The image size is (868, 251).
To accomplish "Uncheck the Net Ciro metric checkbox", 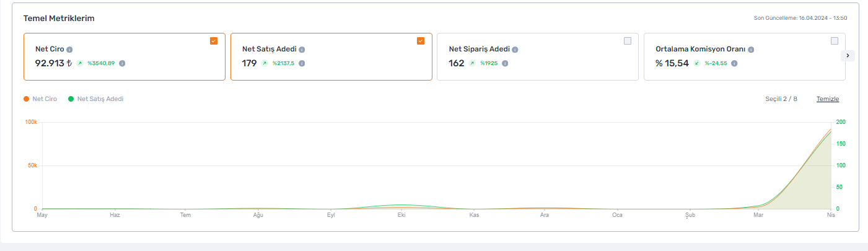I will [214, 41].
